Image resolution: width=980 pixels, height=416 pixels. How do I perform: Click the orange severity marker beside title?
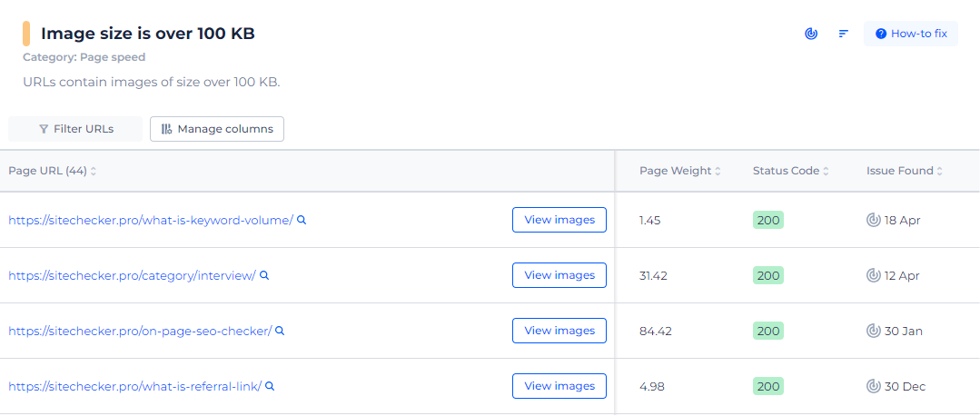click(26, 34)
